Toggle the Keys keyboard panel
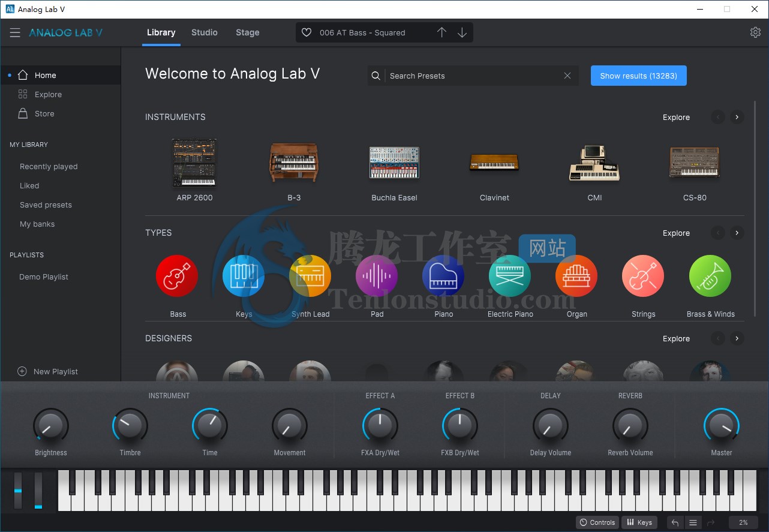The width and height of the screenshot is (769, 532). pyautogui.click(x=639, y=522)
